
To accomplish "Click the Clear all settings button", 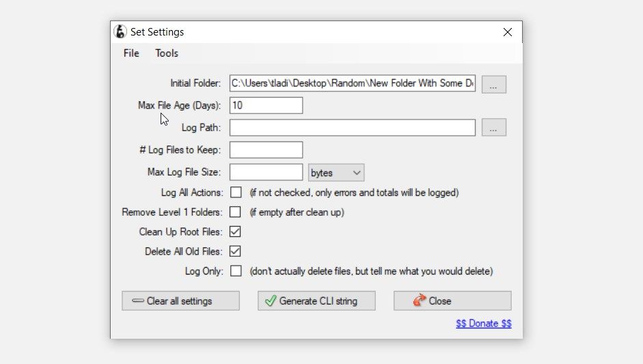I will click(x=180, y=301).
